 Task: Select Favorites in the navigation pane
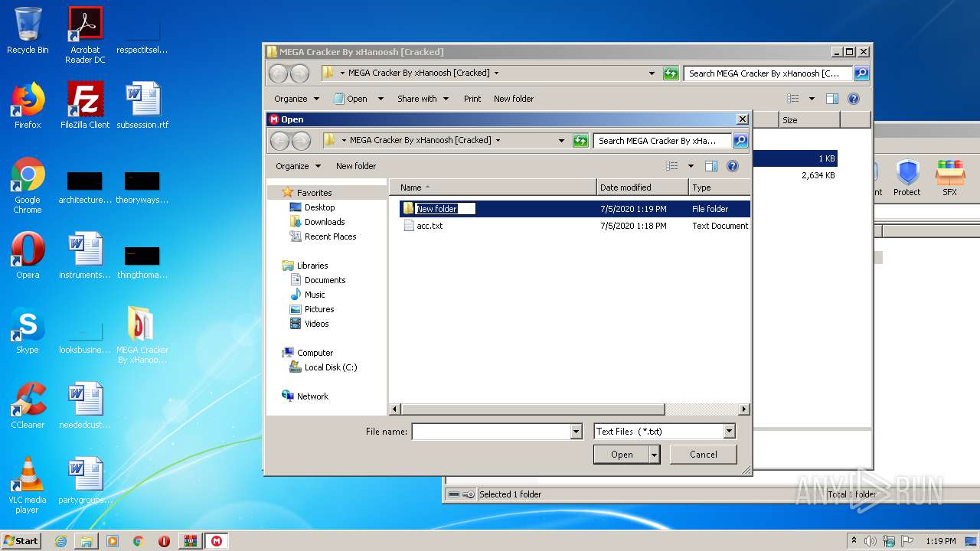(314, 193)
